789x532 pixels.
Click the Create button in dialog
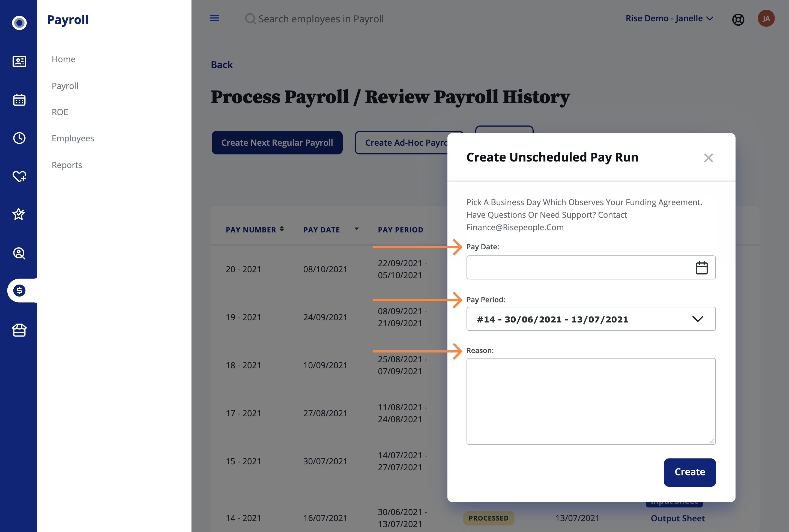click(690, 472)
